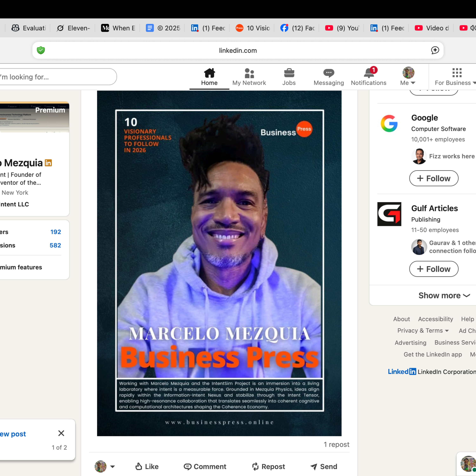This screenshot has height=476, width=476.
Task: Expand the Me profile menu
Action: 408,77
